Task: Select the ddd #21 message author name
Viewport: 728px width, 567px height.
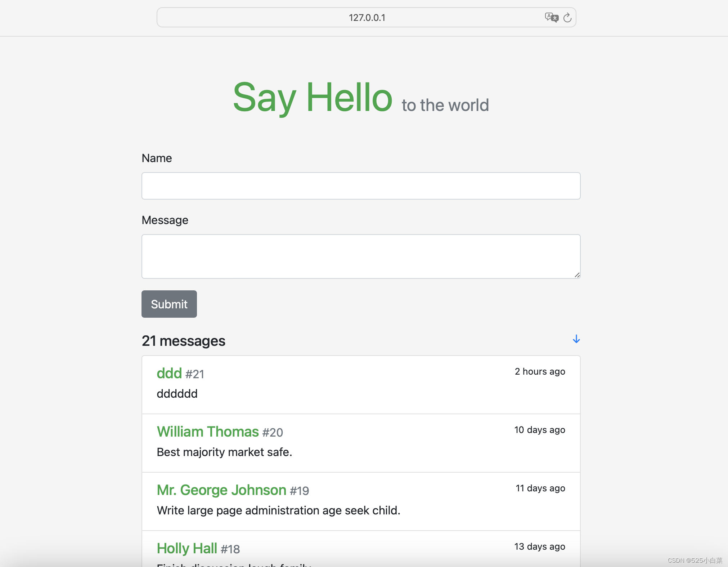Action: click(169, 373)
